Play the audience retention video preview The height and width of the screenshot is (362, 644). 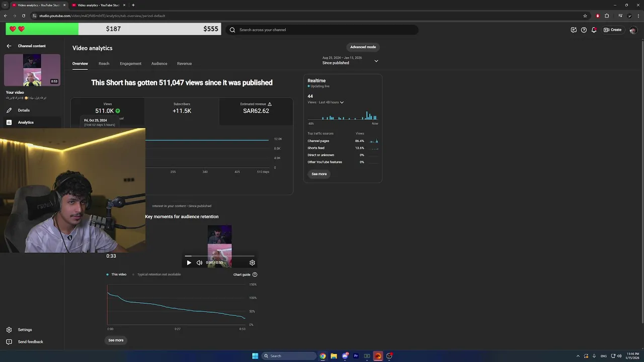pyautogui.click(x=189, y=262)
